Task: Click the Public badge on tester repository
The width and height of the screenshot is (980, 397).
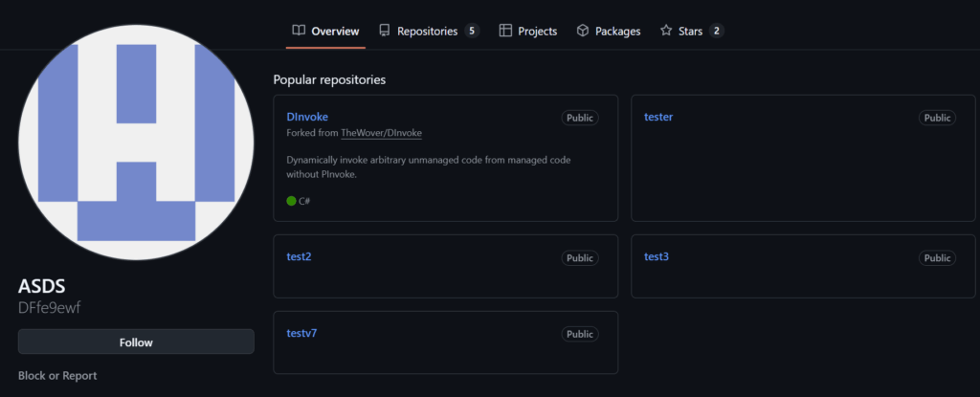Action: pyautogui.click(x=937, y=118)
